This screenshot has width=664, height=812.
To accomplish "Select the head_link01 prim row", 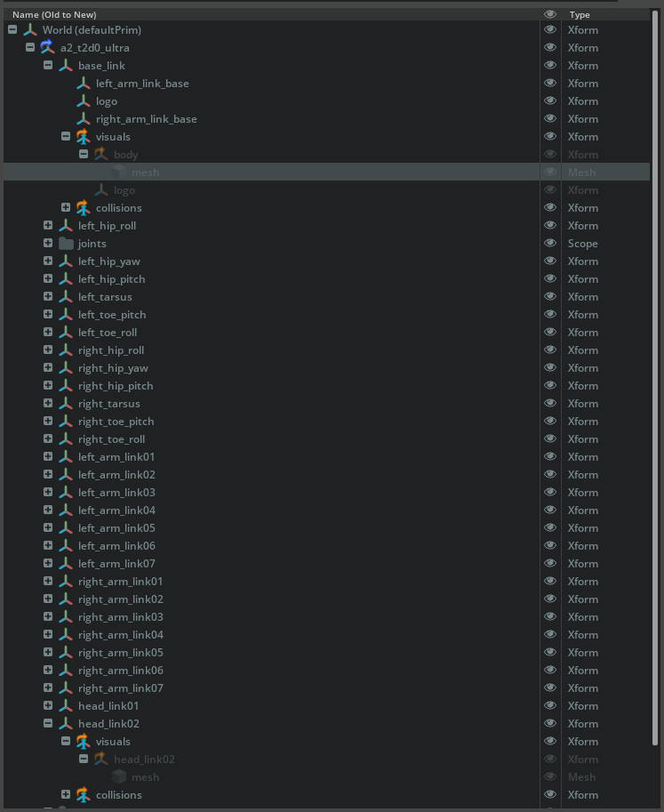I will pos(108,706).
